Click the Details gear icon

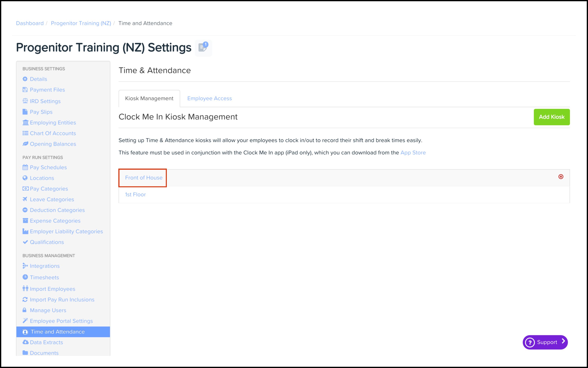tap(25, 79)
